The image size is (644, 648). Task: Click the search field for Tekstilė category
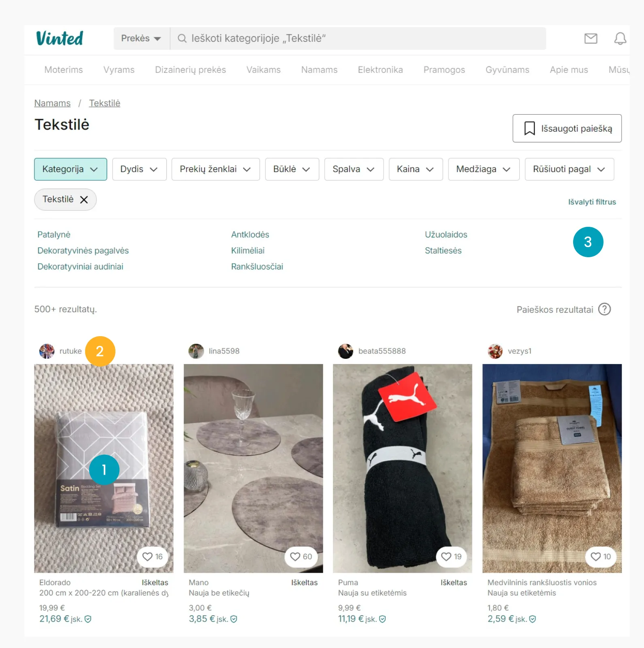[358, 38]
